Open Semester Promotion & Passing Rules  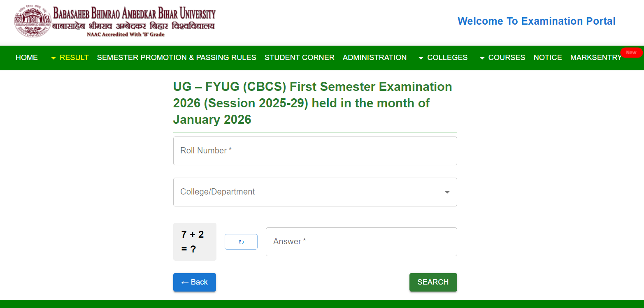(x=177, y=58)
